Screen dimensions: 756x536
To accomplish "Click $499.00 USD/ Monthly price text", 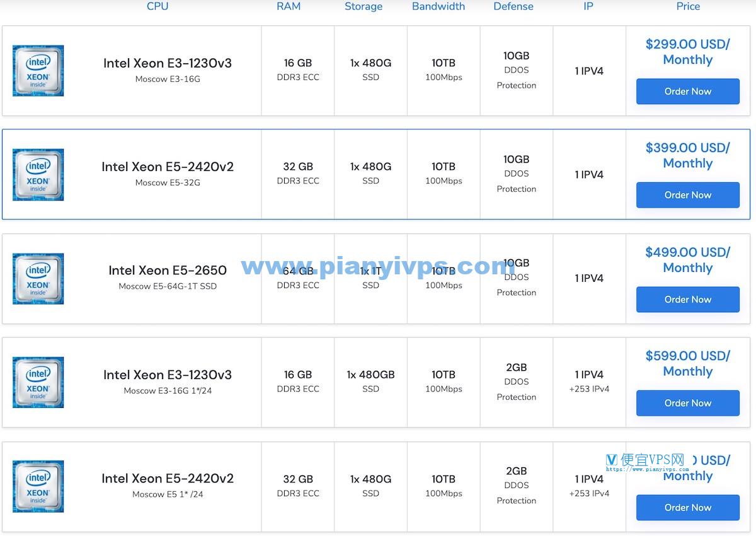I will tap(687, 260).
